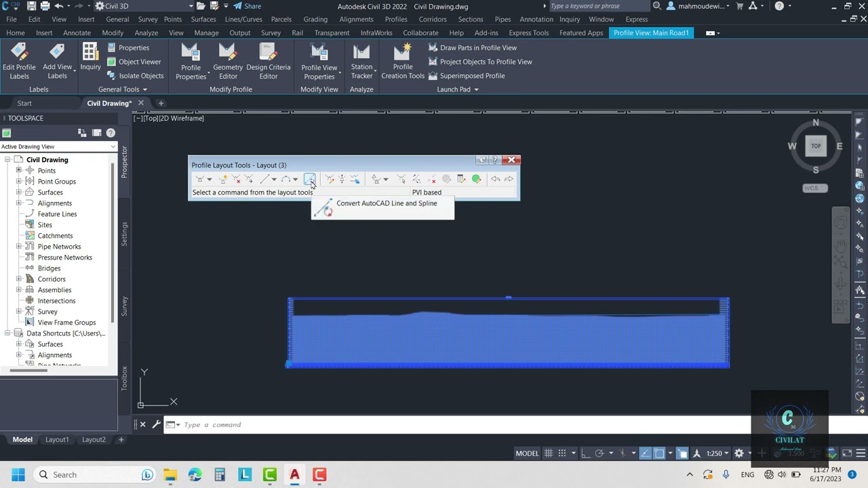Screen dimensions: 868x488
Task: Click Draw Parts in Profile View
Action: pyautogui.click(x=473, y=47)
